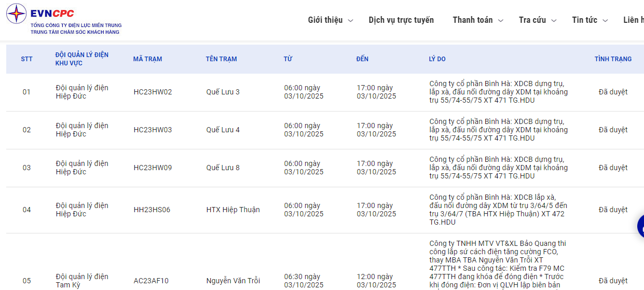The width and height of the screenshot is (644, 290).
Task: Select the Nguyễn Văn Trỗi station row
Action: pyautogui.click(x=233, y=281)
